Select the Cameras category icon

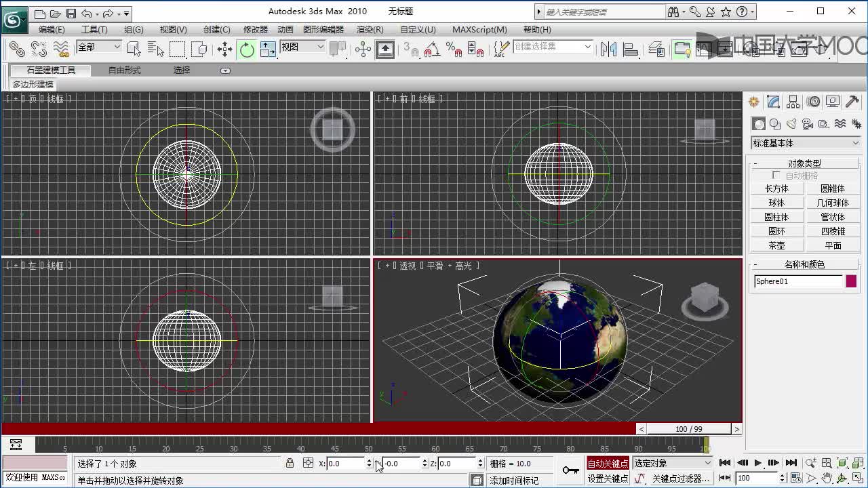(x=808, y=124)
